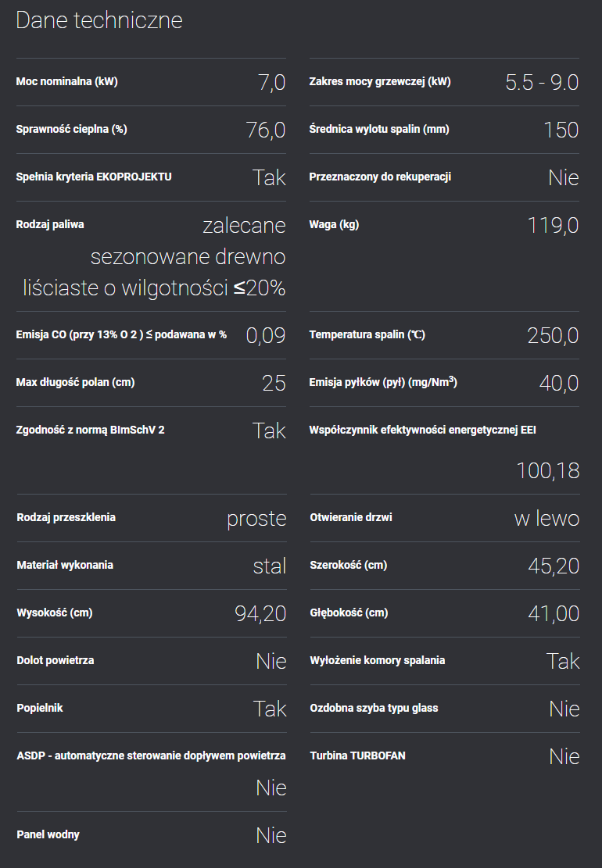
Task: Click the 100,18 EEI value
Action: [x=548, y=470]
